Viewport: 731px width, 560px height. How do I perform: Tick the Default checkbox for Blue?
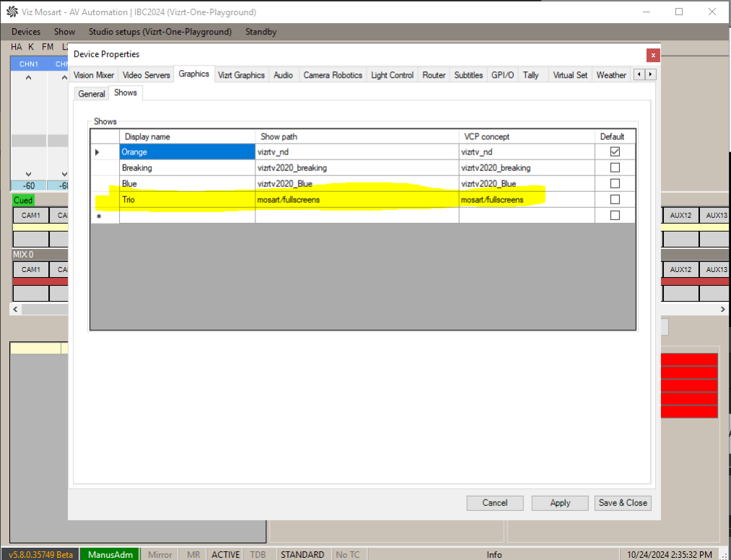tap(615, 184)
